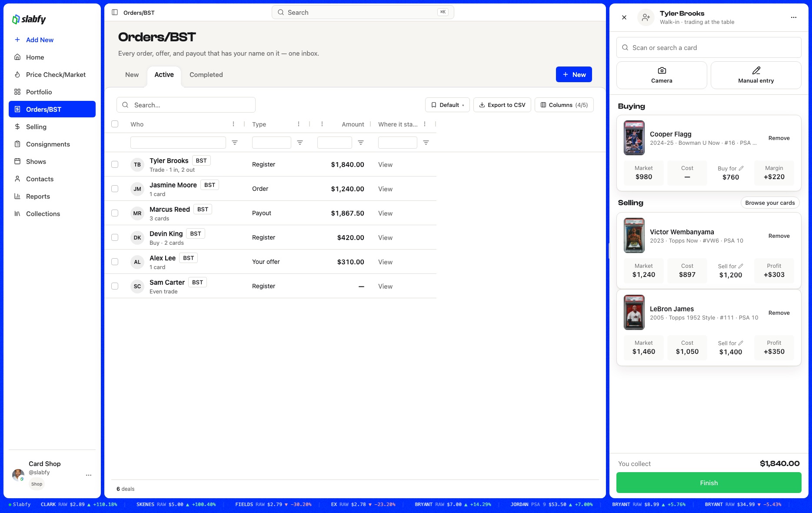
Task: Switch to the New tab
Action: coord(132,75)
